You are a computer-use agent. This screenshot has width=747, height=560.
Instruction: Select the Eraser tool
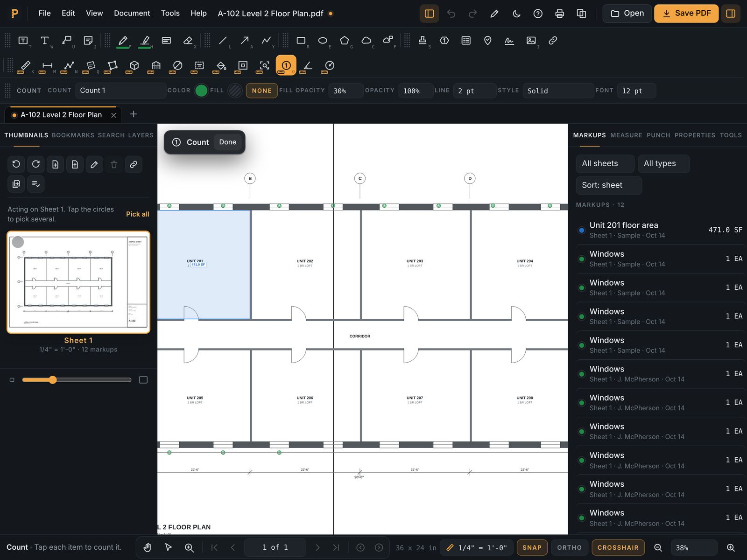click(x=188, y=41)
